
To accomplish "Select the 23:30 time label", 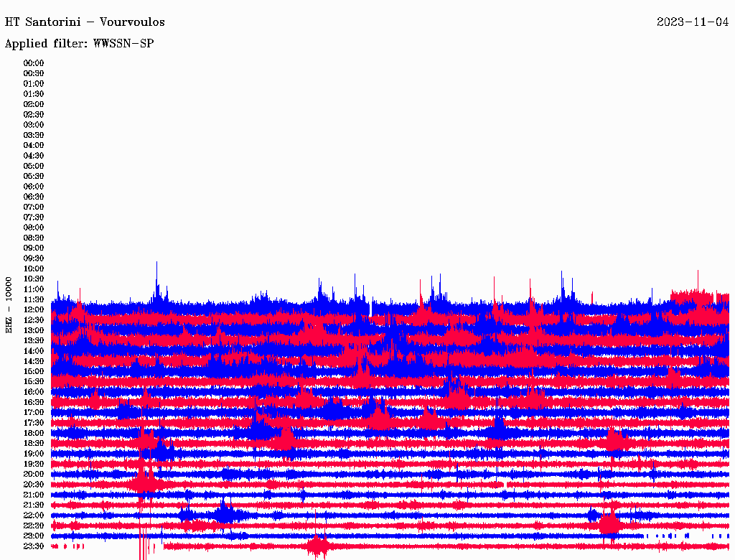I will click(34, 546).
